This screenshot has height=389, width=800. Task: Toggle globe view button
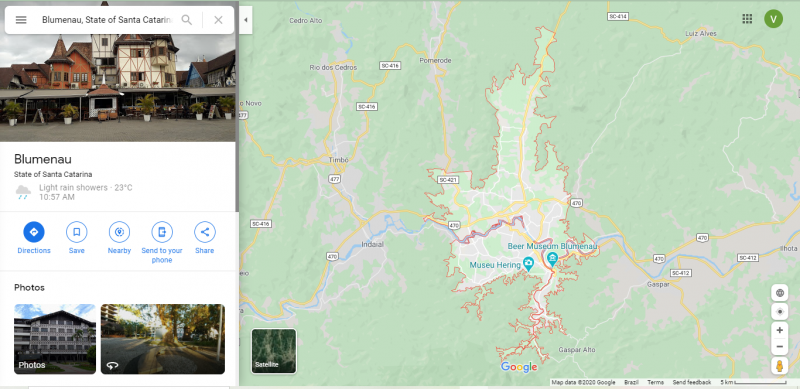point(779,293)
